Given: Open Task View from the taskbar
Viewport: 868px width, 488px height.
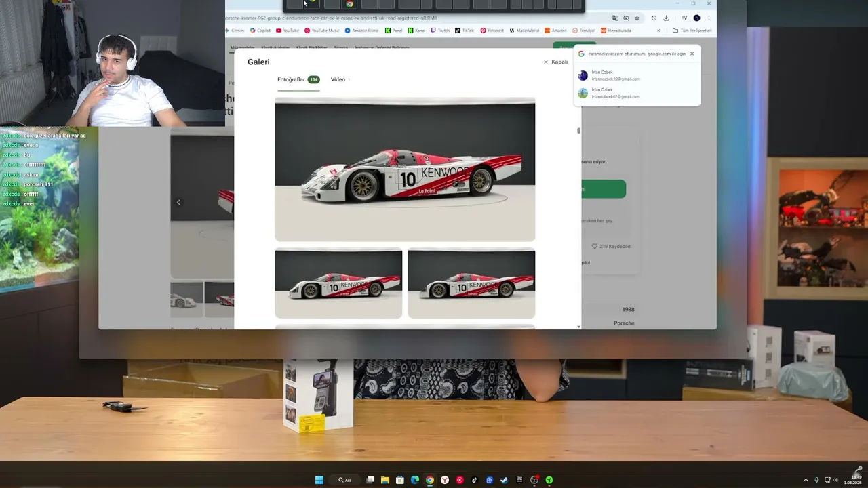Looking at the screenshot, I should click(370, 480).
